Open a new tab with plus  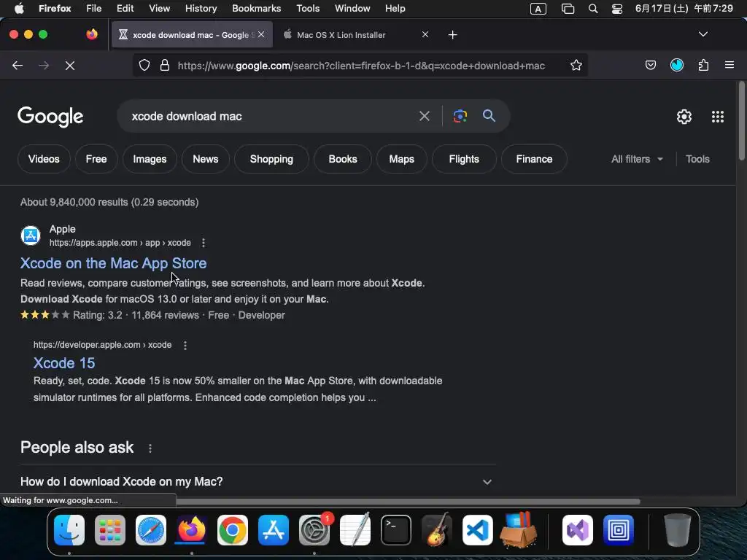point(452,35)
